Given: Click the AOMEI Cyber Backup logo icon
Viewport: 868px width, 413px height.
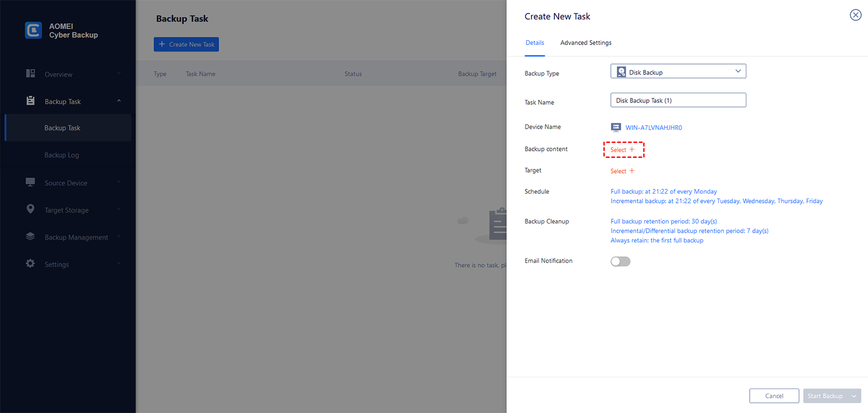Looking at the screenshot, I should [33, 30].
